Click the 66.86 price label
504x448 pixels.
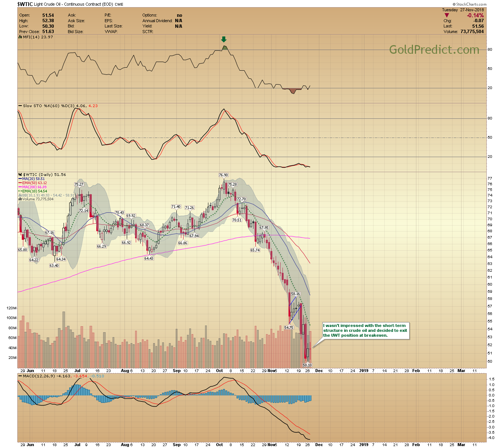pos(183,243)
